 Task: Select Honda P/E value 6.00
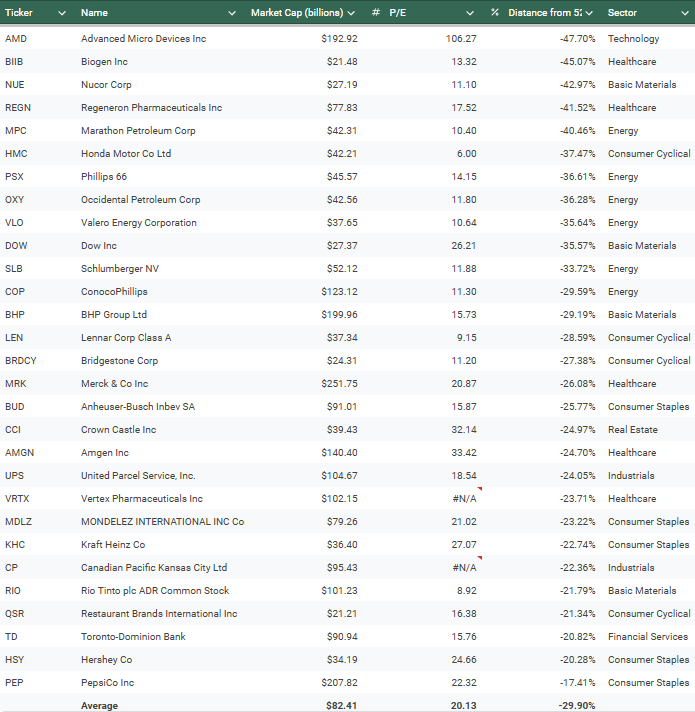(x=467, y=153)
